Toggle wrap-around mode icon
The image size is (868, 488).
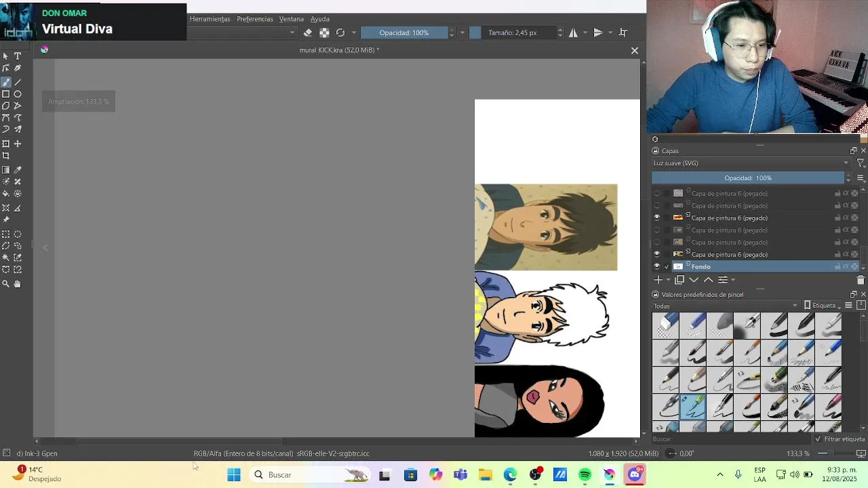623,33
